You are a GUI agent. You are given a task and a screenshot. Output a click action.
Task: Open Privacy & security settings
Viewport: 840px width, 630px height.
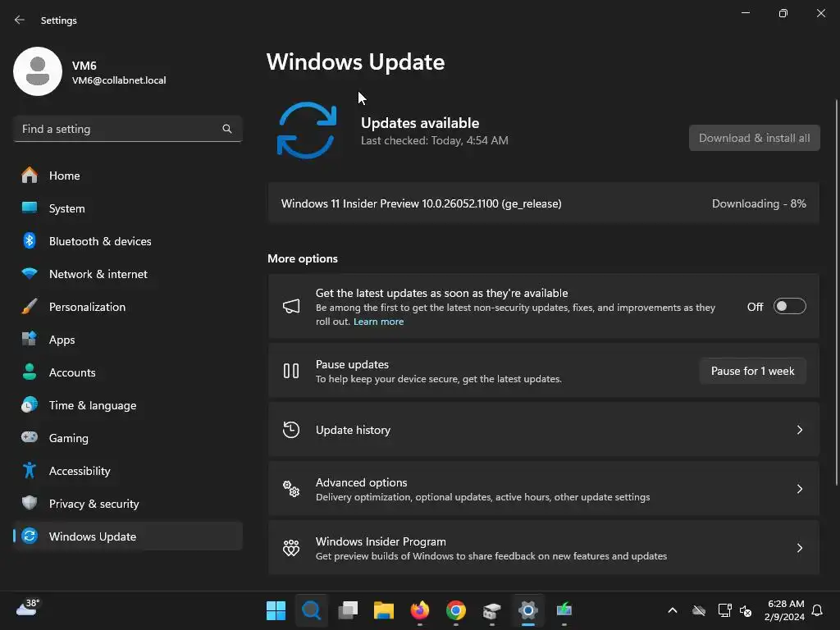[128, 503]
